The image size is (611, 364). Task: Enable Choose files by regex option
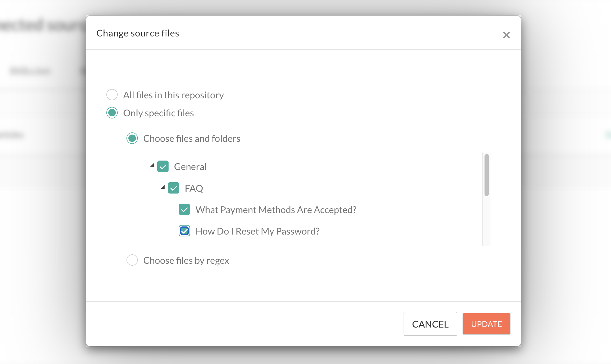click(x=132, y=260)
